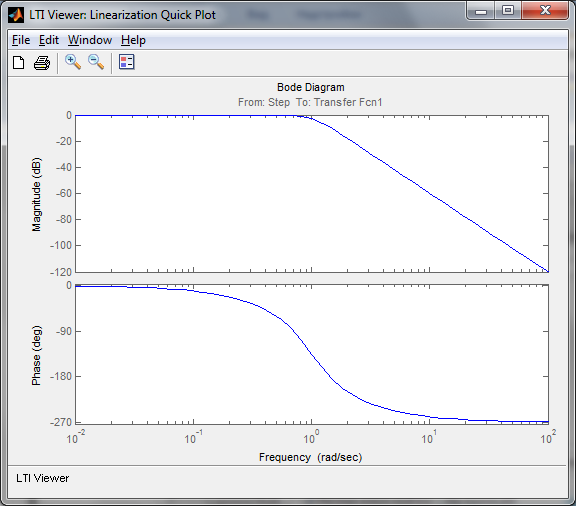Maximize the LTI Viewer window
The height and width of the screenshot is (506, 576).
coord(508,10)
